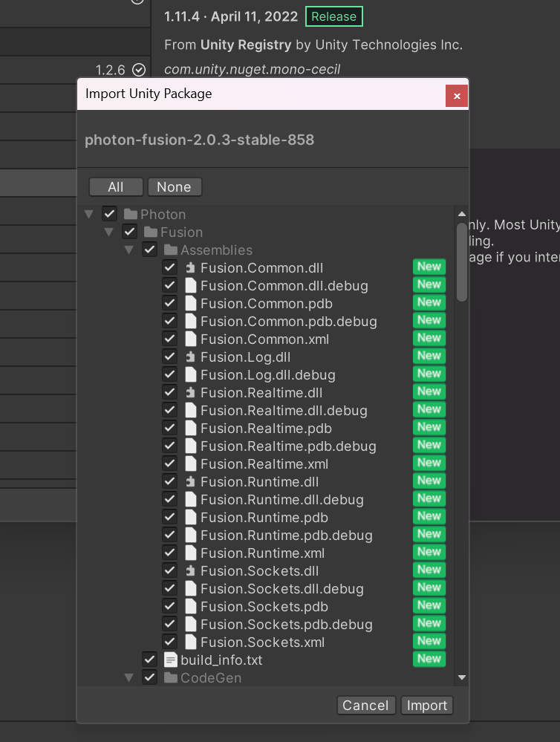Click the scroll down arrow in file list
Screen dimensions: 560x742
(x=462, y=677)
